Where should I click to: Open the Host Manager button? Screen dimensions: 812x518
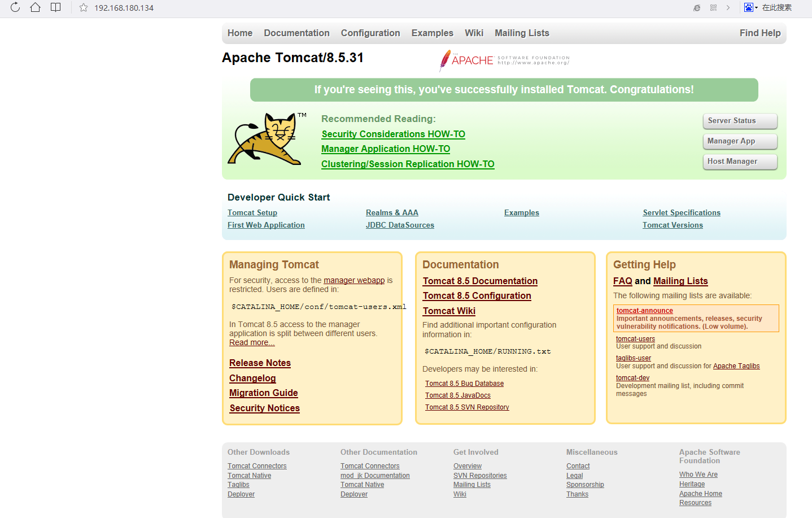coord(740,162)
